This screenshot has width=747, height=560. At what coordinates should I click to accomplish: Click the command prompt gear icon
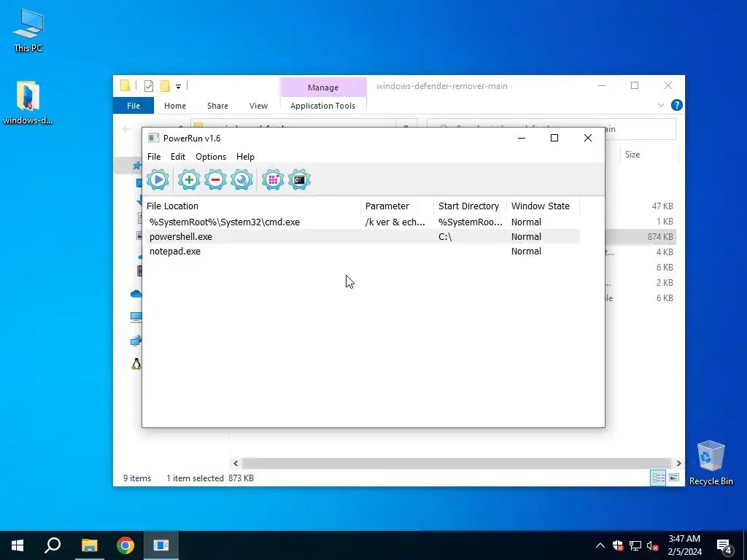[x=299, y=180]
